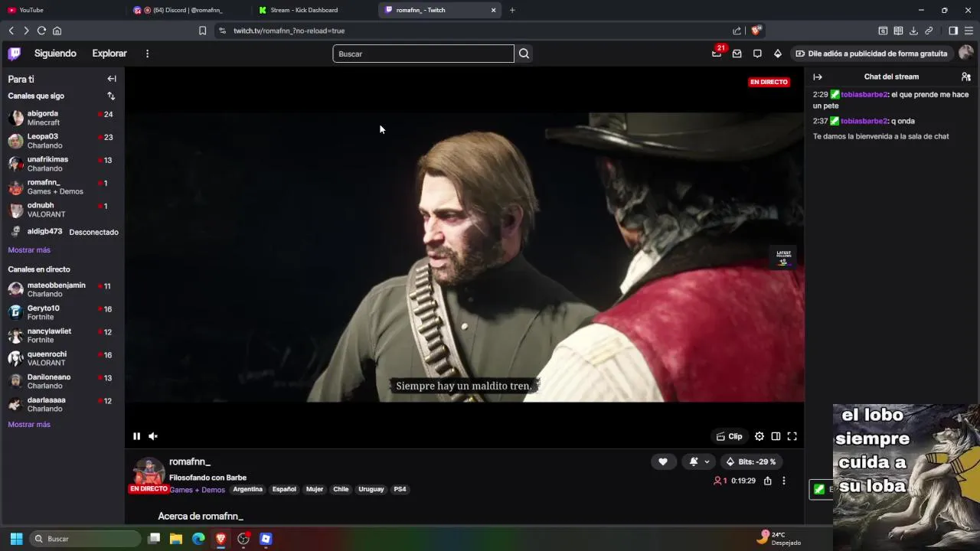
Task: Click the Games + Demos category link
Action: point(197,490)
